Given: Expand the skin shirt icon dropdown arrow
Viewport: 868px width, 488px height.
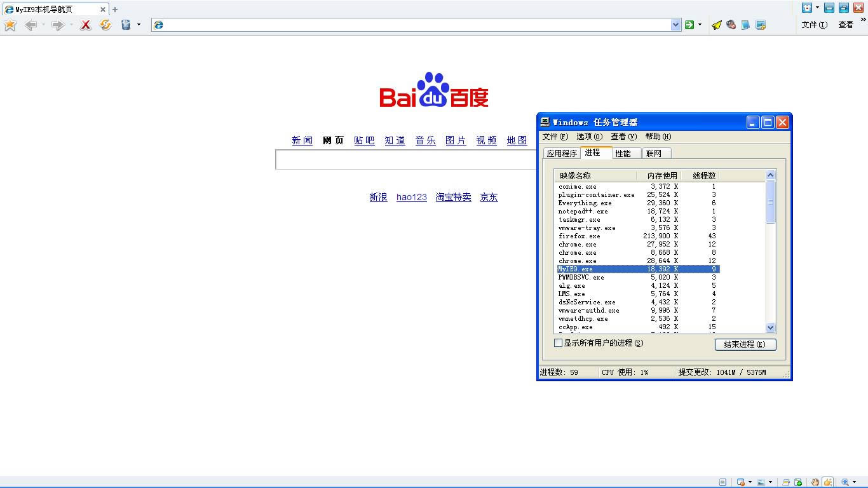Looking at the screenshot, I should (x=817, y=8).
